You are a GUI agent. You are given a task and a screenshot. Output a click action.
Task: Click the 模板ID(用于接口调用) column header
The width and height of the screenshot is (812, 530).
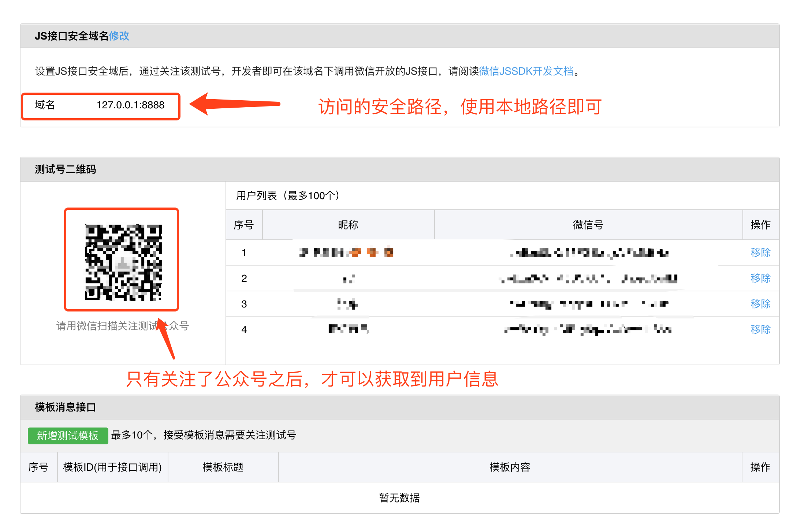[112, 467]
